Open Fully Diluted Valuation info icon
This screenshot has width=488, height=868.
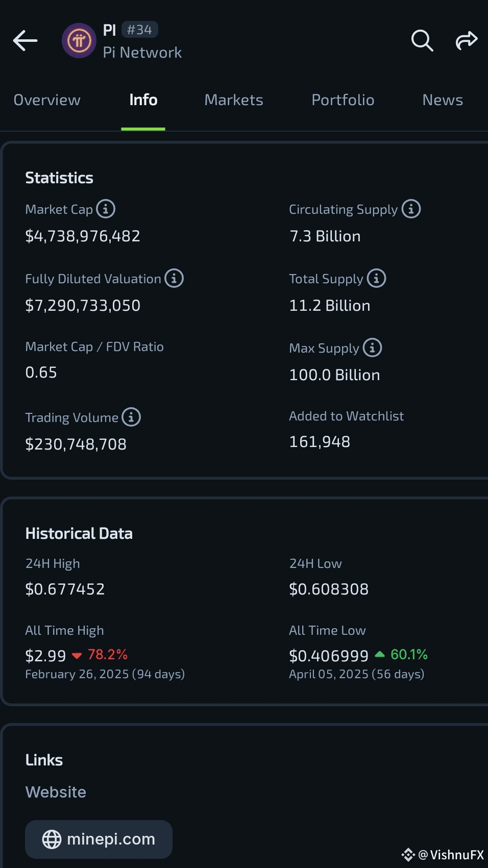click(174, 278)
